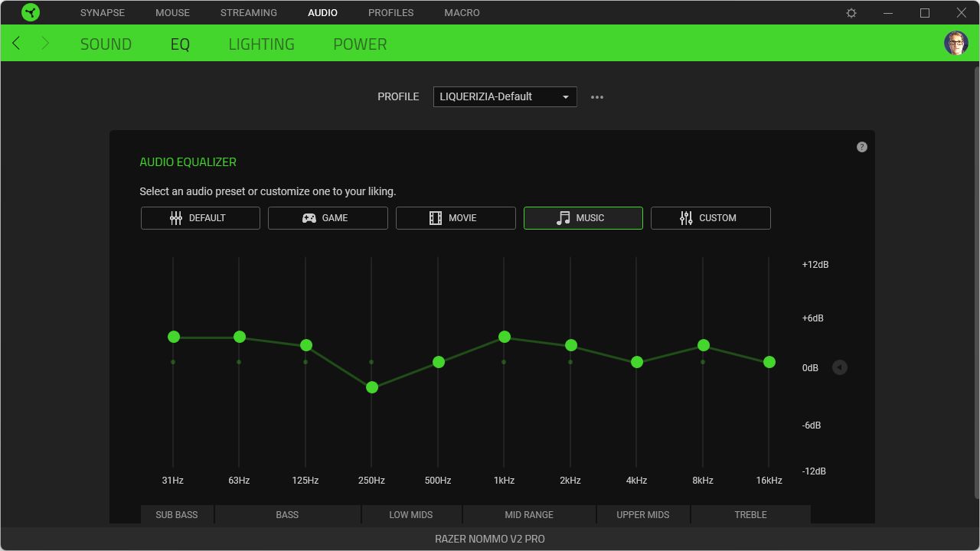Viewport: 980px width, 551px height.
Task: Open the profile three-dots options menu
Action: [x=597, y=97]
